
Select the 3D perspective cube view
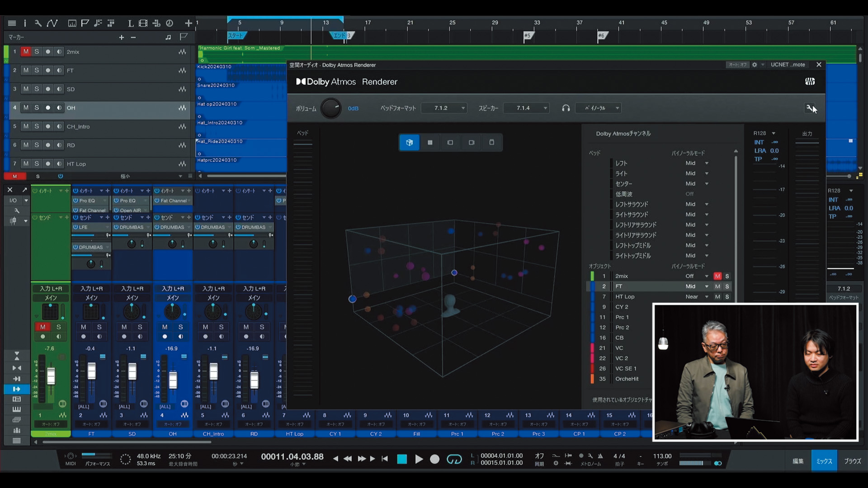(x=409, y=142)
